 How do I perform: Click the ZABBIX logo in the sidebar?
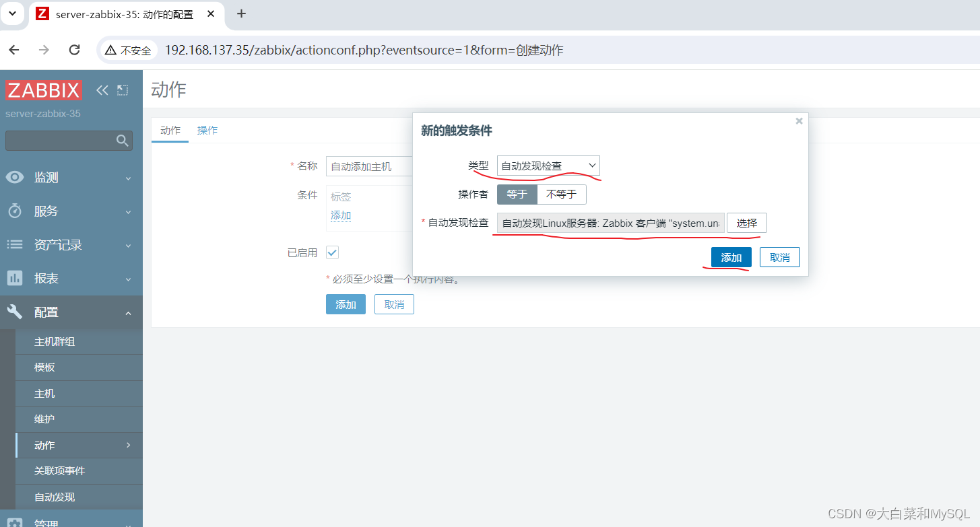44,90
